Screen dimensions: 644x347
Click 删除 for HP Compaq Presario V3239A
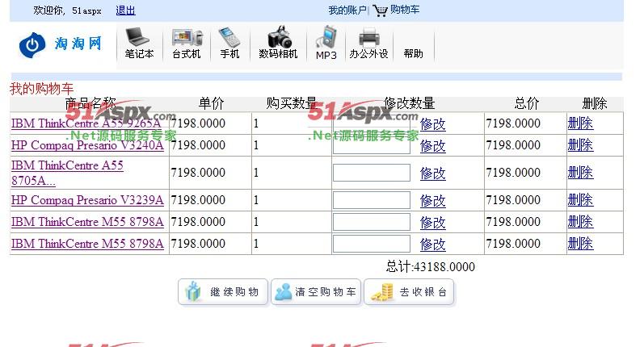tap(580, 200)
